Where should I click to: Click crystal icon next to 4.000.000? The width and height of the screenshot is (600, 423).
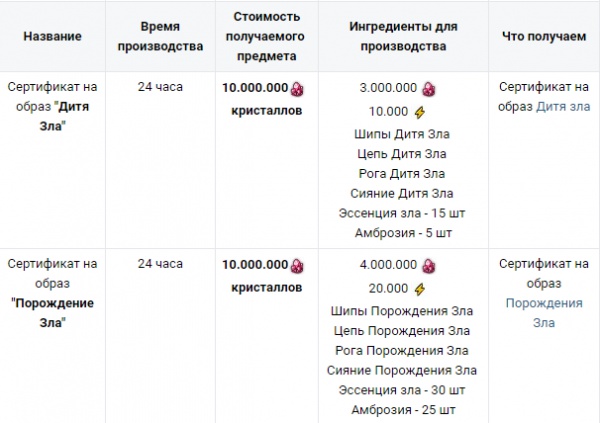[429, 266]
